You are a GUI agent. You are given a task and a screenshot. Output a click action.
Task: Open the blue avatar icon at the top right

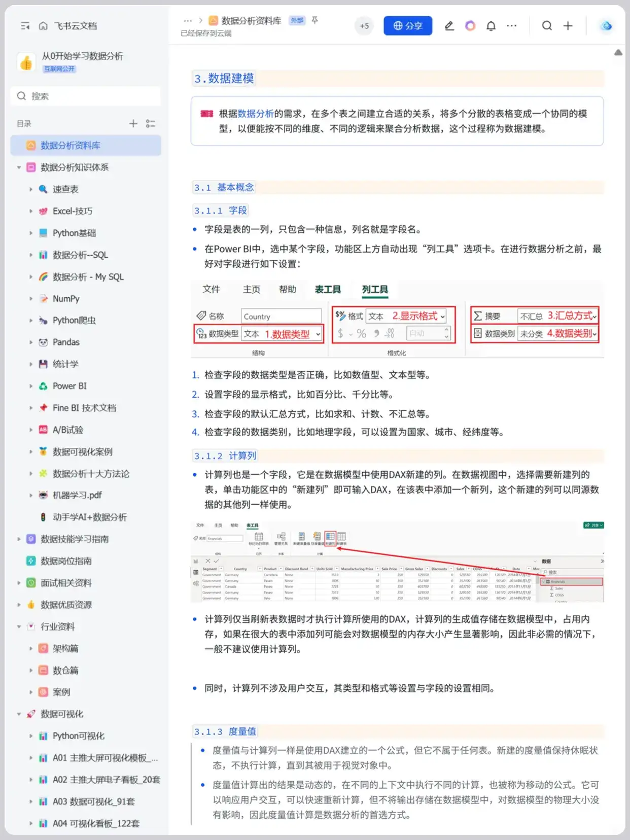click(x=606, y=26)
